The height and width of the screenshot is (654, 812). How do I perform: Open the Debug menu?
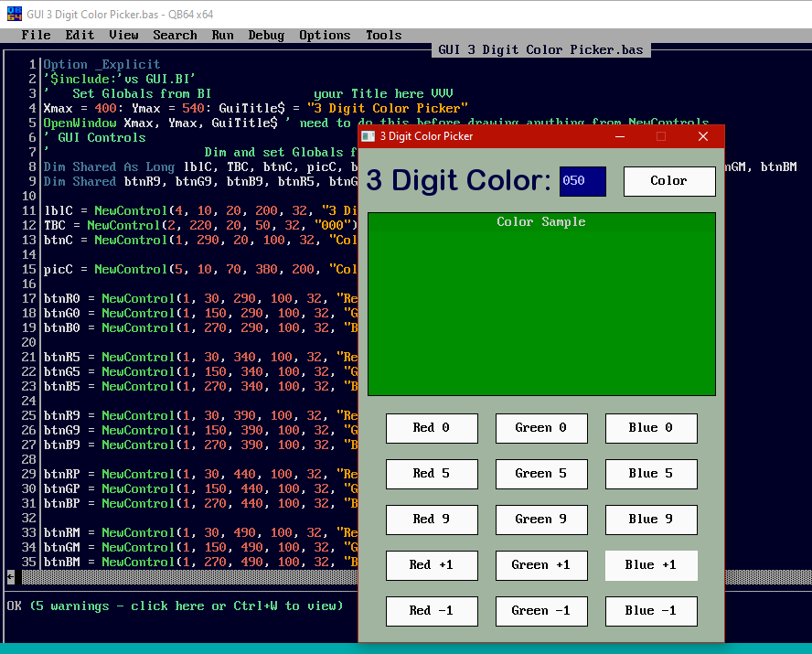[266, 35]
